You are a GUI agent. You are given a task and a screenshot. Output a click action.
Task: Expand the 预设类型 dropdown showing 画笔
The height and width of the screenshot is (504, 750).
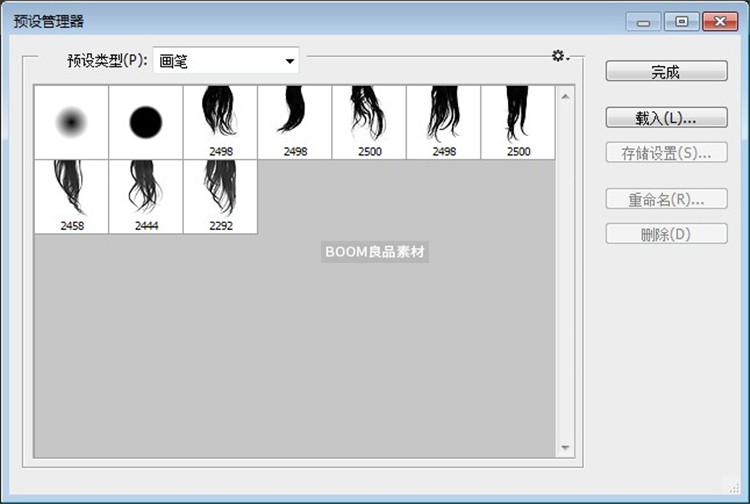pos(226,61)
